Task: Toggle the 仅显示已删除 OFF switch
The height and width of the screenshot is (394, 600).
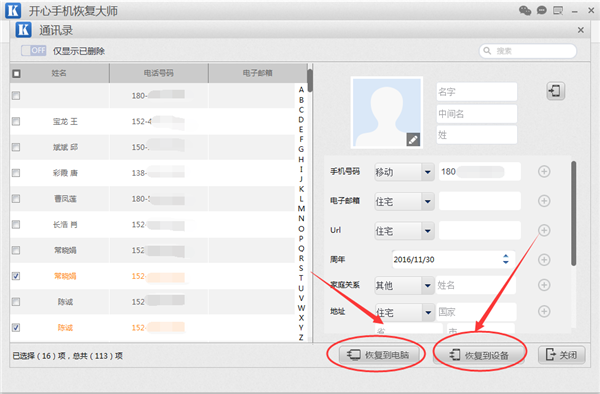Action: click(34, 50)
